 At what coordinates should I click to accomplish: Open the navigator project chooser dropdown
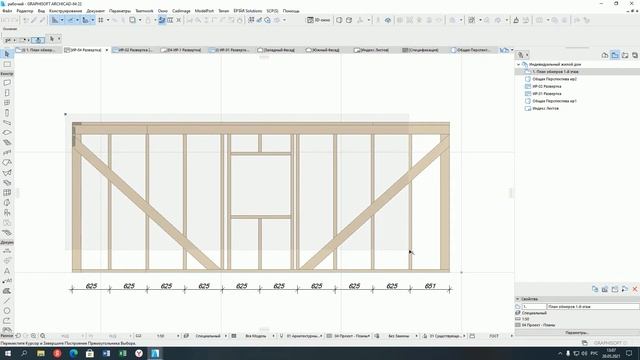point(522,55)
